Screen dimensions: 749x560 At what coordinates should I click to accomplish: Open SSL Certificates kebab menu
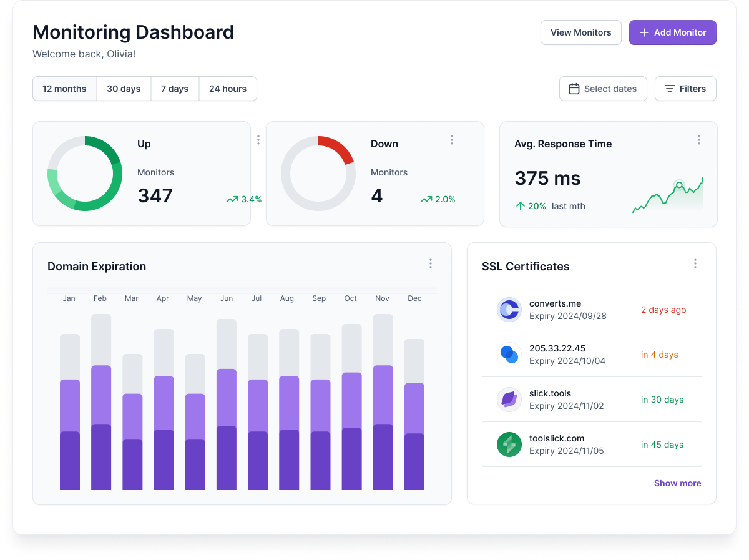point(695,263)
